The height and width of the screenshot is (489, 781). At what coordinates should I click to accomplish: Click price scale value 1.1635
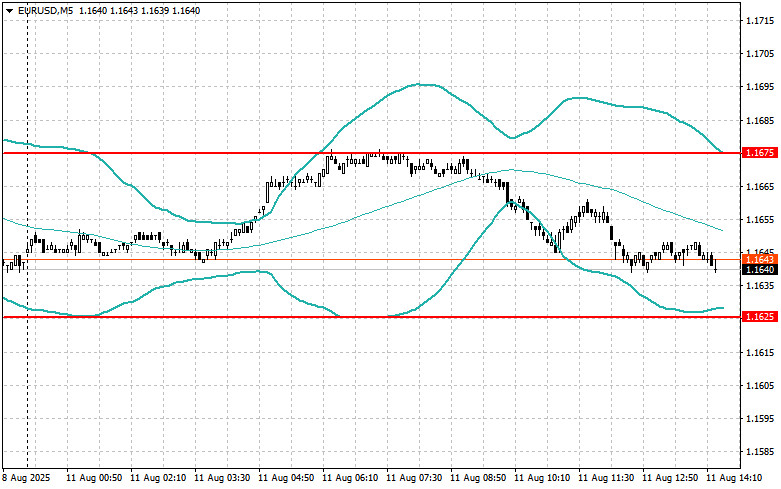760,286
